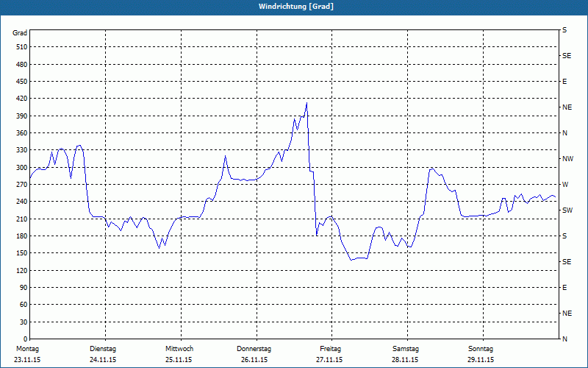Click the y-axis value 510
The width and height of the screenshot is (588, 368).
[22, 47]
